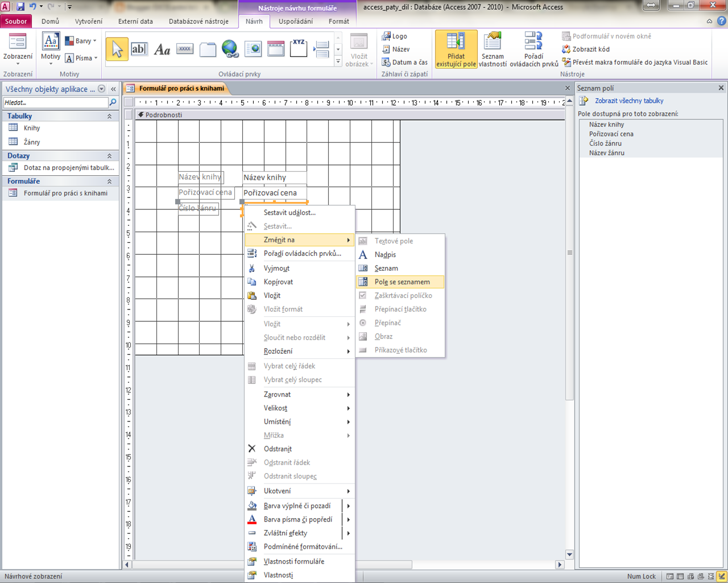Choose Vyjmout in the context menu

[300, 268]
